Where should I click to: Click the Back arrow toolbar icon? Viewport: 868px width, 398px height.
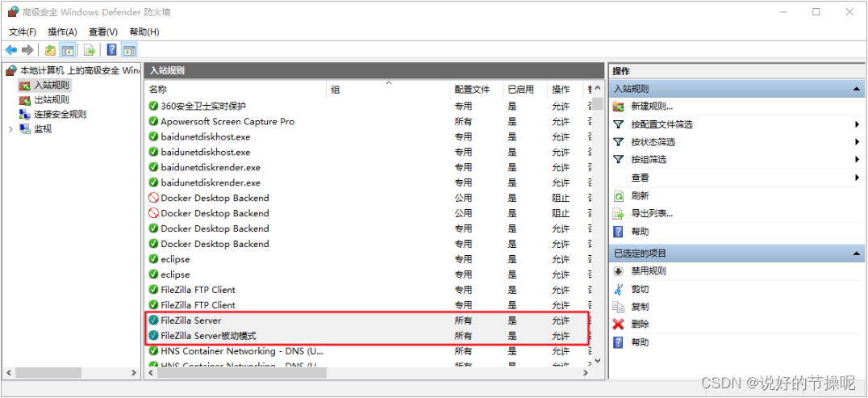(x=11, y=50)
